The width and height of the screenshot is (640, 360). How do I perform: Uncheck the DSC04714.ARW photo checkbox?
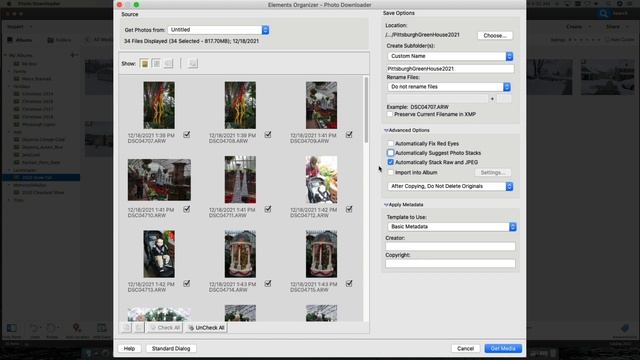(268, 283)
